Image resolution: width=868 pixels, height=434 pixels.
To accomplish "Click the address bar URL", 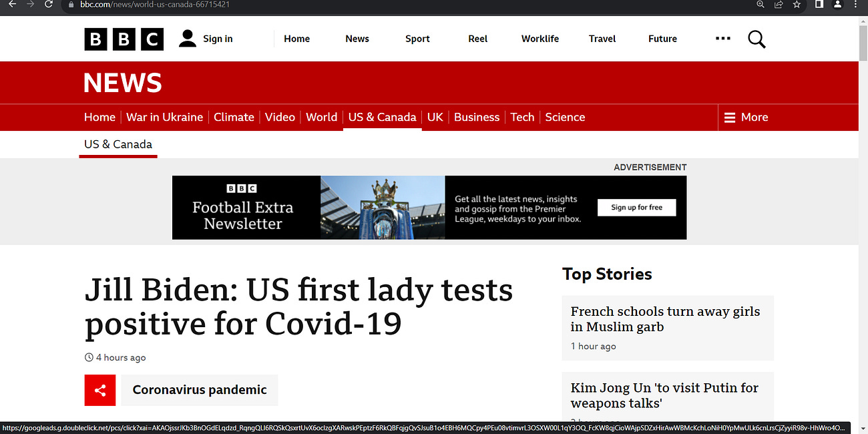I will coord(156,4).
